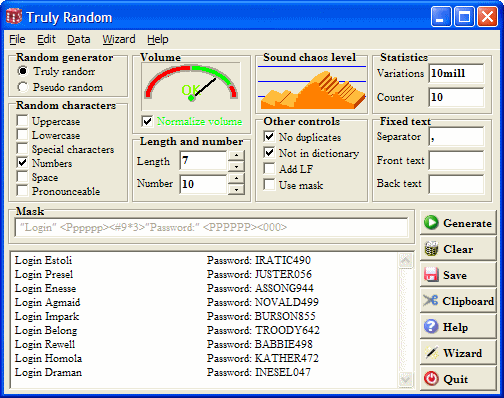Viewport: 504px width, 398px height.
Task: Click the red Quit power icon
Action: tap(431, 379)
